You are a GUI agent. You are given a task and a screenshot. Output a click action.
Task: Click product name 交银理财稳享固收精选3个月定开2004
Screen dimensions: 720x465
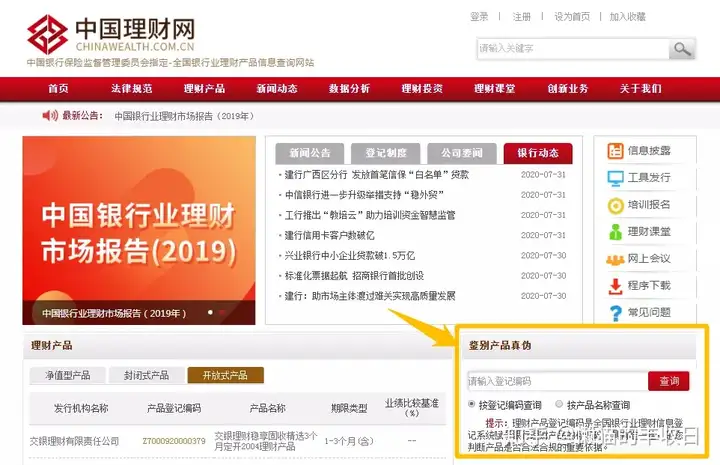(266, 441)
